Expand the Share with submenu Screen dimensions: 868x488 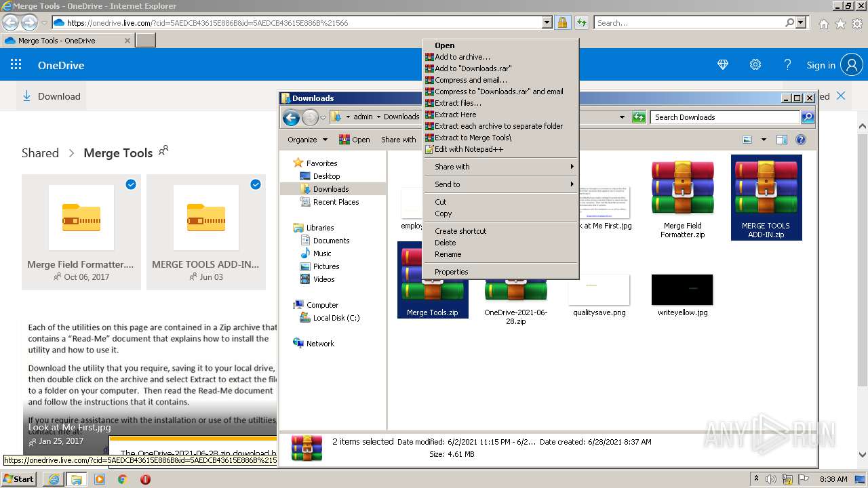[x=500, y=167]
